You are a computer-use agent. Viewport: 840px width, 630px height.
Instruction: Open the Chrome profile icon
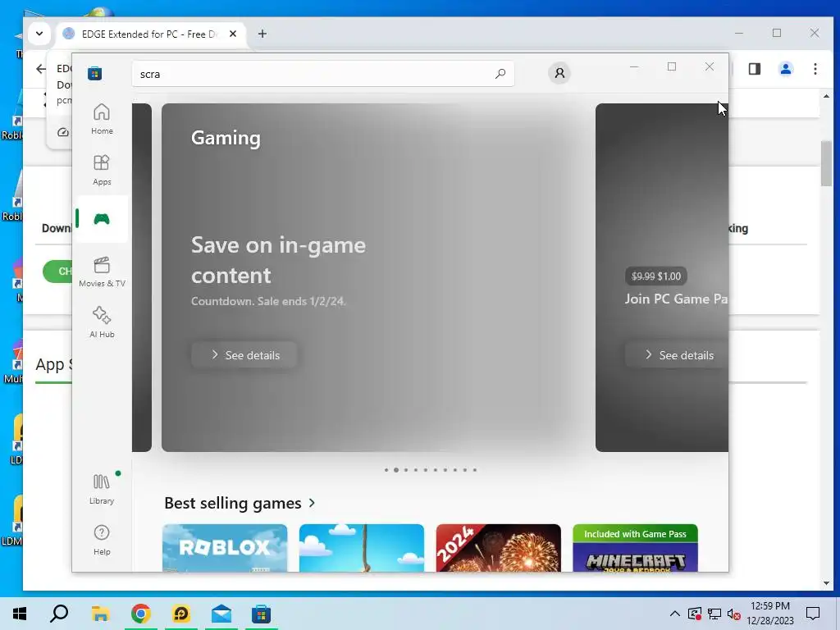click(x=785, y=69)
